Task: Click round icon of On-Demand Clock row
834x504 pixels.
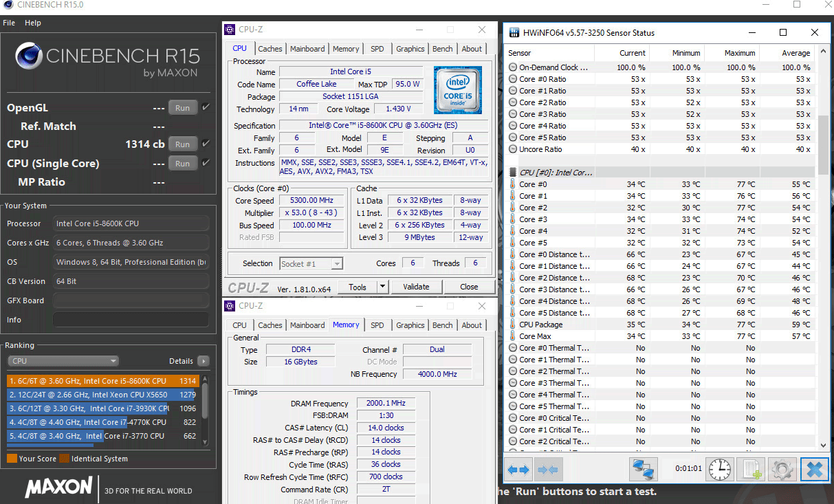Action: point(513,67)
